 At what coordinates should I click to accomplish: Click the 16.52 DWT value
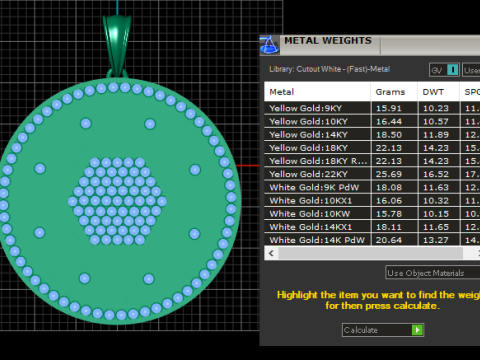click(x=436, y=174)
